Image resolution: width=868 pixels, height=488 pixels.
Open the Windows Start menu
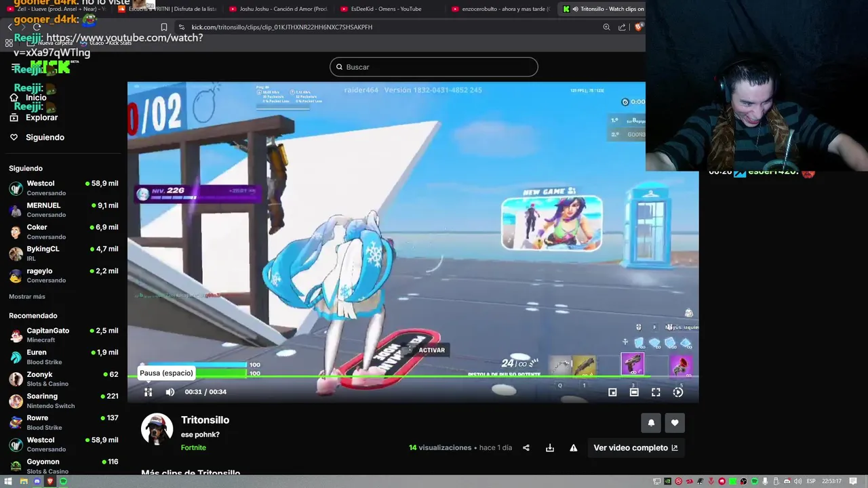[8, 481]
